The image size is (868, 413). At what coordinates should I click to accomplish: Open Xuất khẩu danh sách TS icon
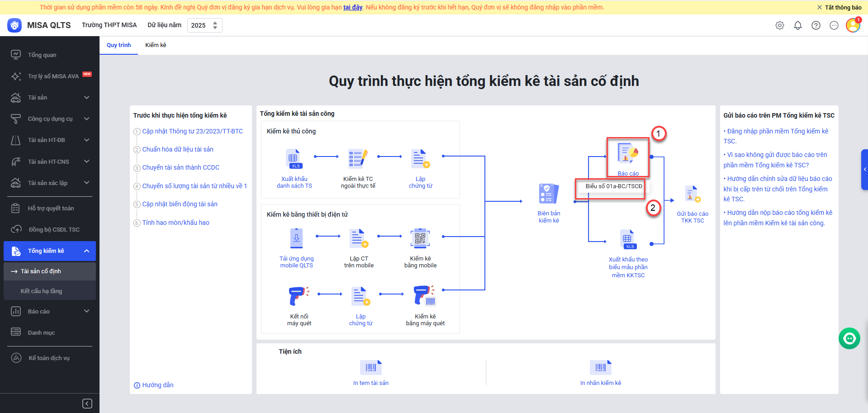(294, 159)
